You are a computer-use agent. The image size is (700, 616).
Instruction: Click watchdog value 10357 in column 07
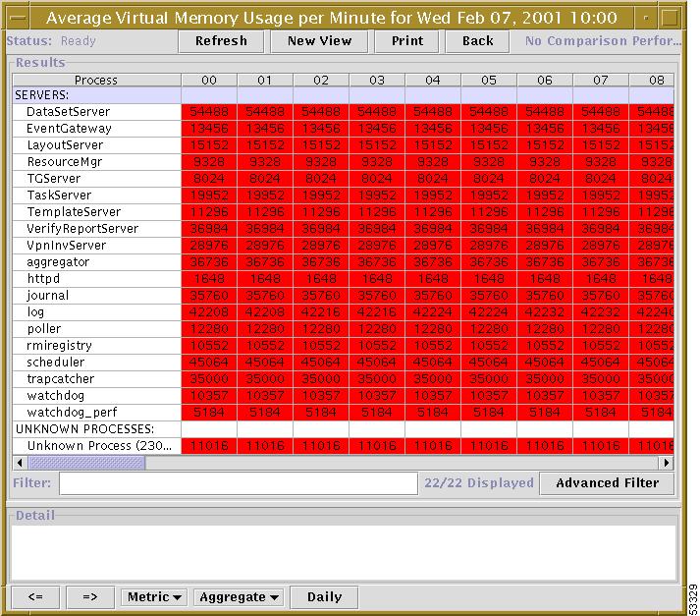(601, 395)
